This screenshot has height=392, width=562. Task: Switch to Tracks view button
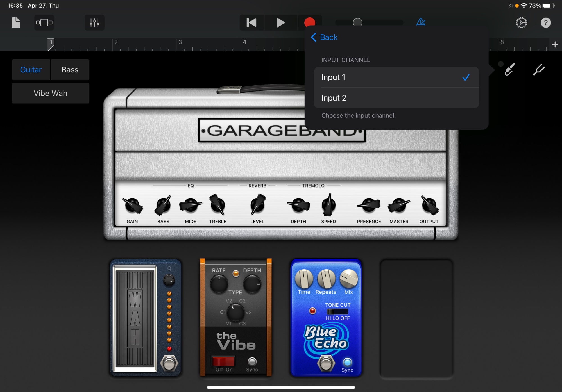[44, 22]
